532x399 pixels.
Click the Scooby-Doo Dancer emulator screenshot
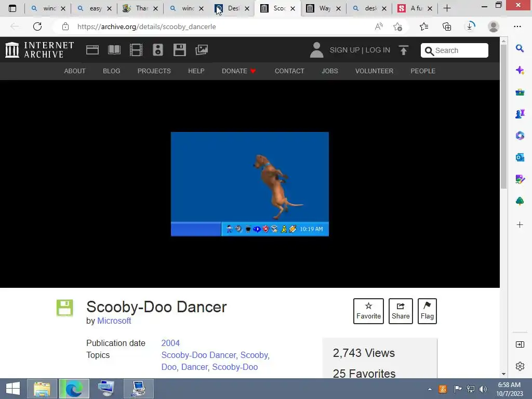250,184
